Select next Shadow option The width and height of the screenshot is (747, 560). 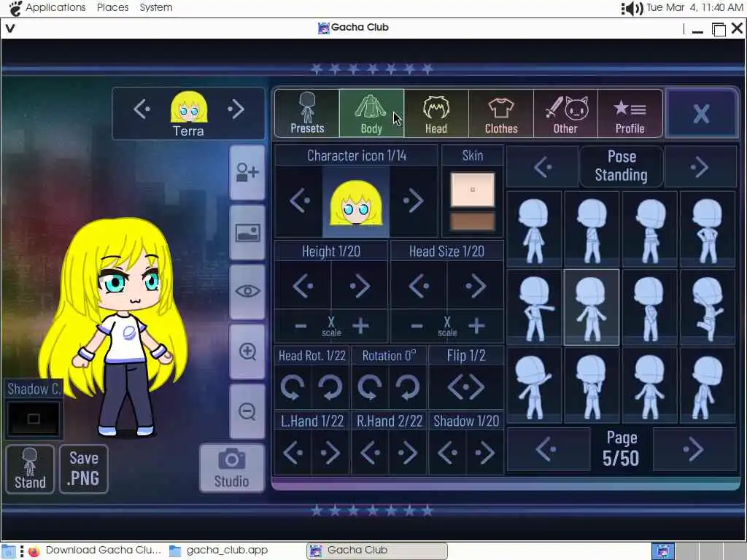[x=484, y=454]
